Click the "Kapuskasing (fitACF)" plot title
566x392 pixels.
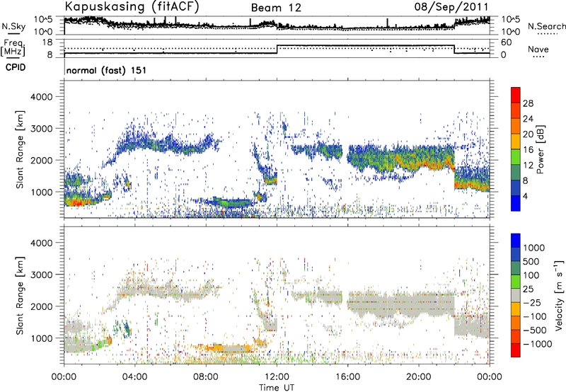(132, 6)
